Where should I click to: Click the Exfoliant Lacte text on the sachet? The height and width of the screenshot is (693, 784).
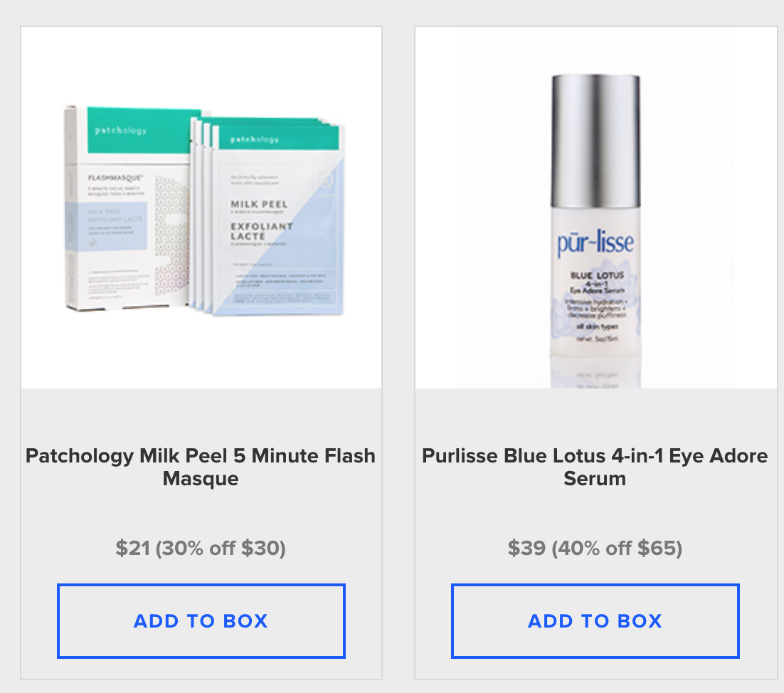(262, 231)
